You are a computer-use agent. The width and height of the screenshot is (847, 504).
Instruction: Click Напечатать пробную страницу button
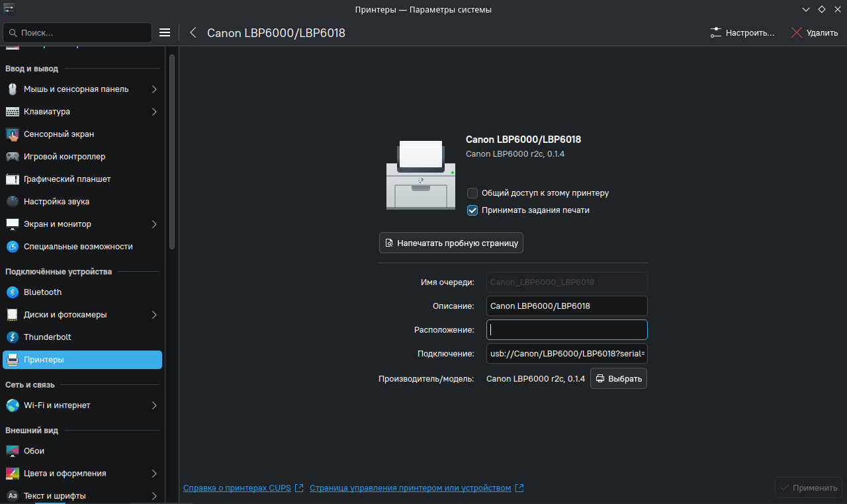click(x=451, y=243)
